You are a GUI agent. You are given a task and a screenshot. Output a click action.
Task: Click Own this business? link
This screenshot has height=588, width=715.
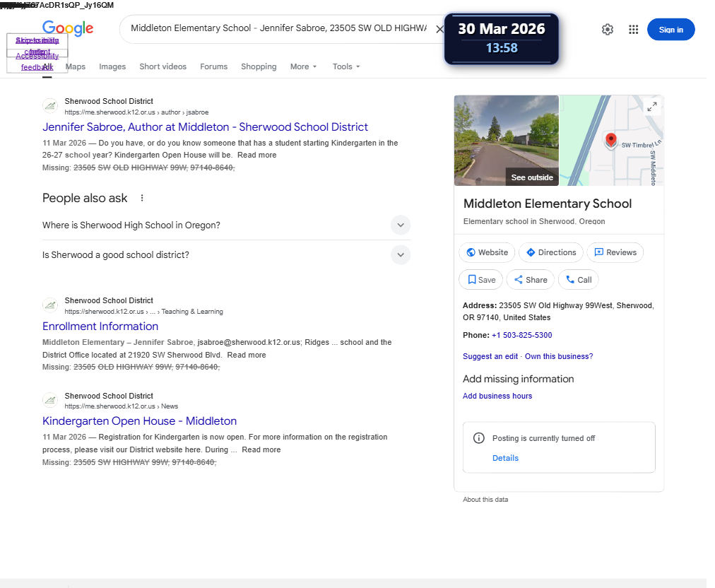(559, 356)
